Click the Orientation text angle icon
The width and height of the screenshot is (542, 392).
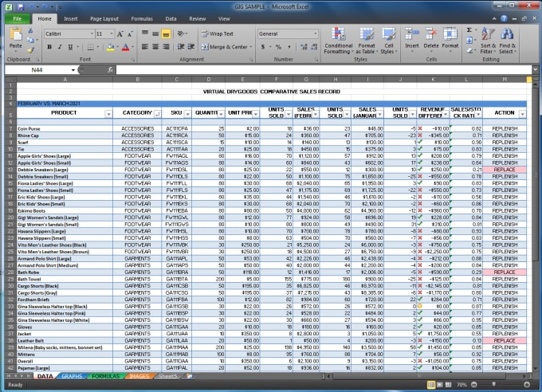tap(182, 33)
